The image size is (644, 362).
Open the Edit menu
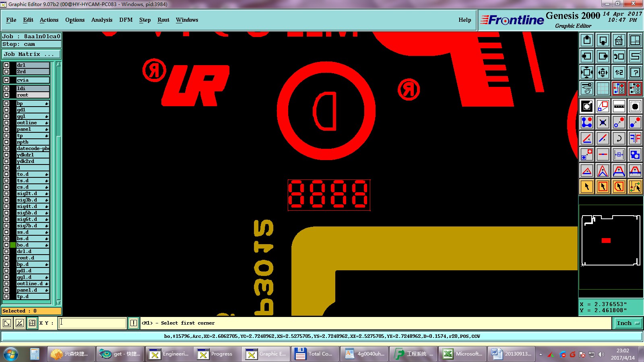pyautogui.click(x=28, y=20)
